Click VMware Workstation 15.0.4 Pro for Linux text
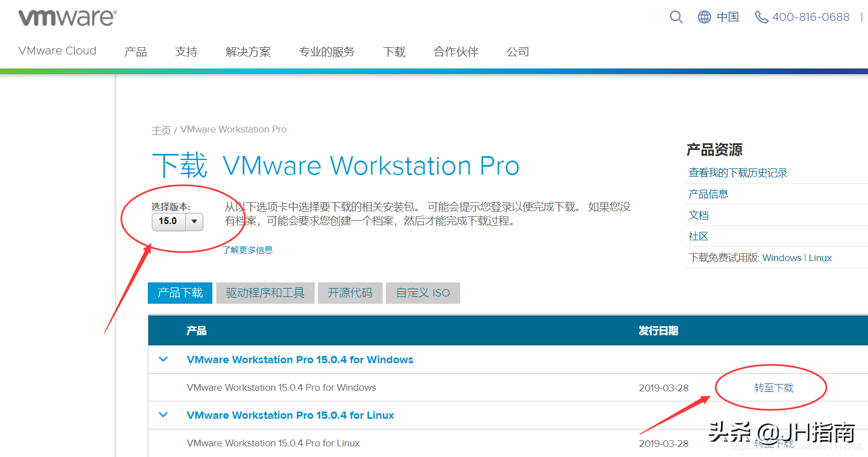This screenshot has height=457, width=868. tap(273, 443)
